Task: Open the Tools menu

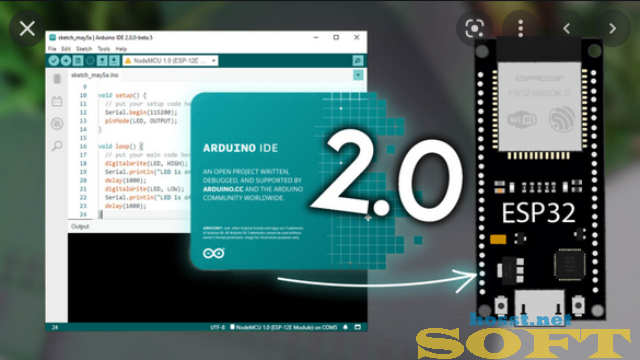Action: (104, 49)
